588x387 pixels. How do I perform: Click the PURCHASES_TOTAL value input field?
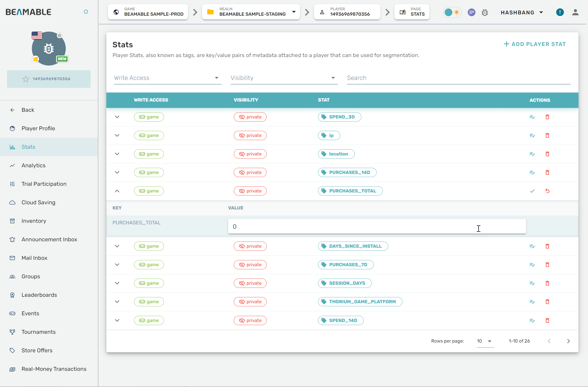(x=377, y=226)
